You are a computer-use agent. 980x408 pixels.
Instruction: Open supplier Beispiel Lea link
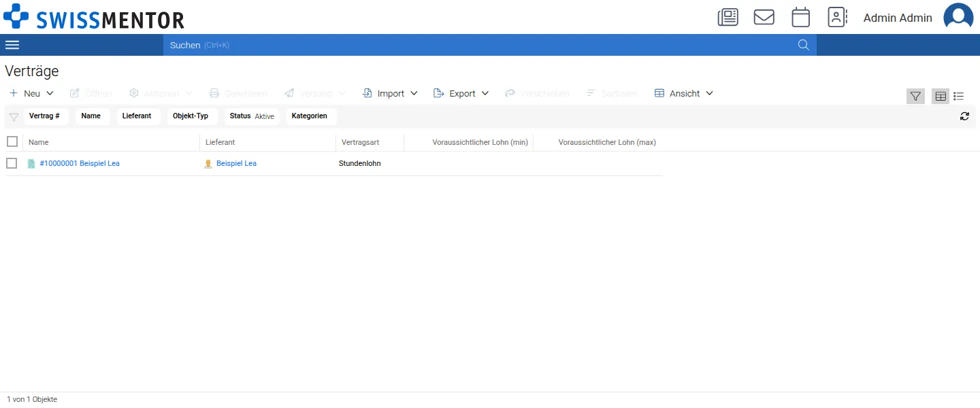pyautogui.click(x=236, y=164)
